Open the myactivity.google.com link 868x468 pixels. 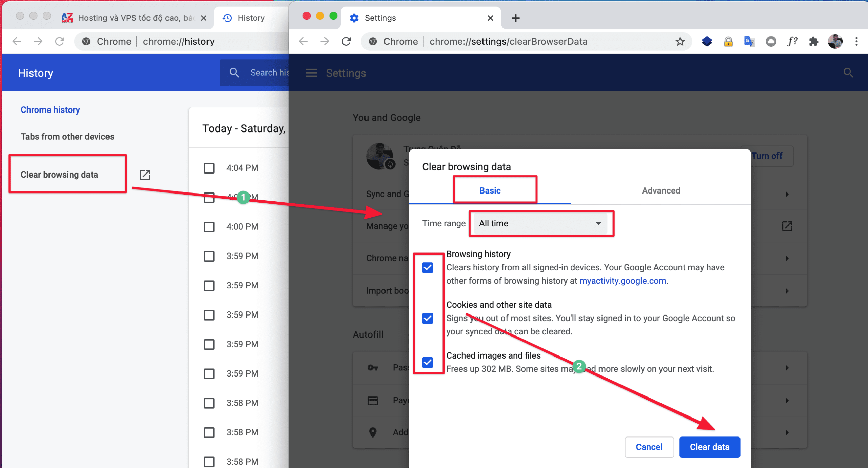[623, 281]
